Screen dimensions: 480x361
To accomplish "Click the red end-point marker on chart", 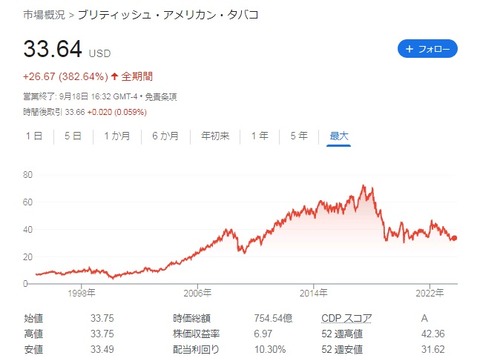I will coord(454,238).
